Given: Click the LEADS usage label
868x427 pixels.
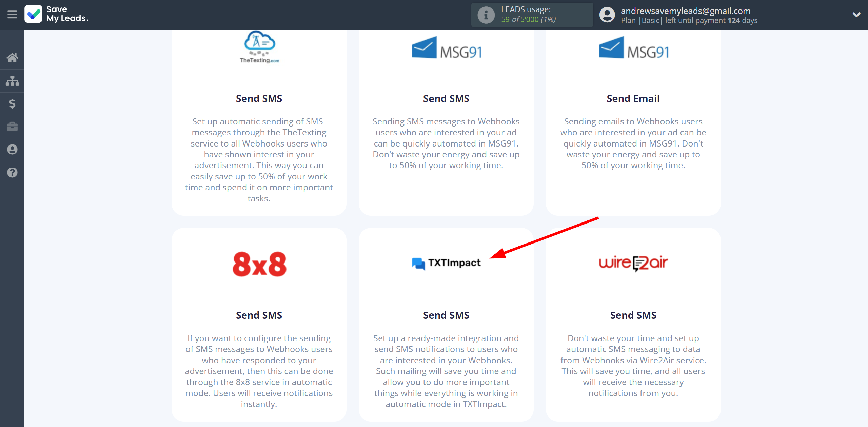Looking at the screenshot, I should (x=526, y=9).
